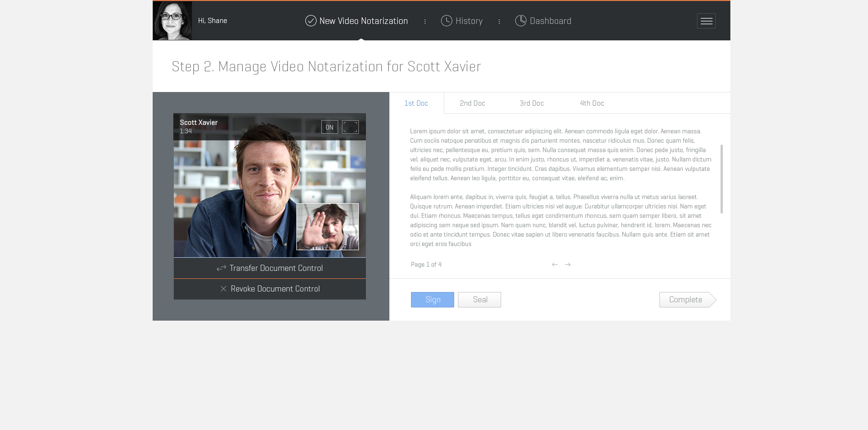The width and height of the screenshot is (868, 430).
Task: Open the hamburger menu
Action: [706, 21]
